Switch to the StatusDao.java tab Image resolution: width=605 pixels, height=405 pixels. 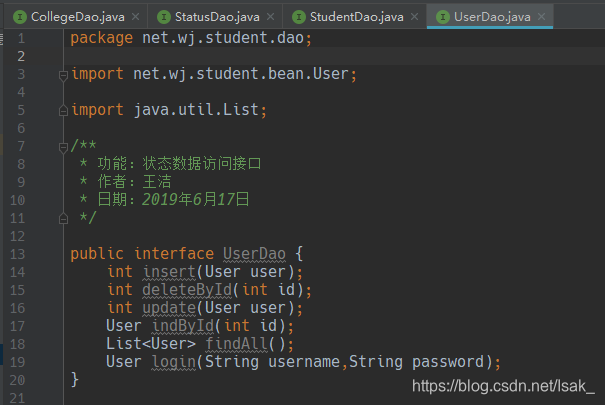click(216, 17)
